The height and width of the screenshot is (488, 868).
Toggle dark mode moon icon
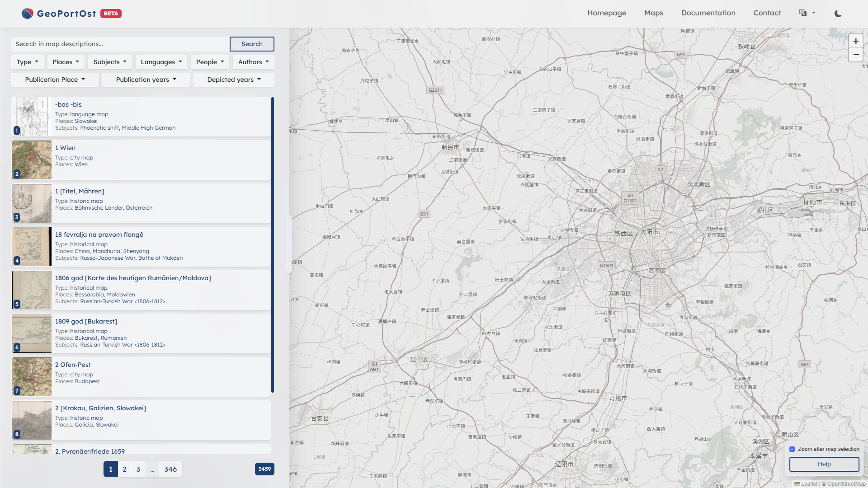tap(838, 14)
